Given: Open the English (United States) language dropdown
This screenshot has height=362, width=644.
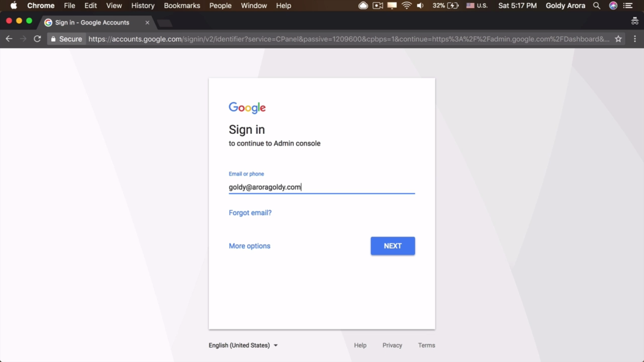Looking at the screenshot, I should 243,345.
